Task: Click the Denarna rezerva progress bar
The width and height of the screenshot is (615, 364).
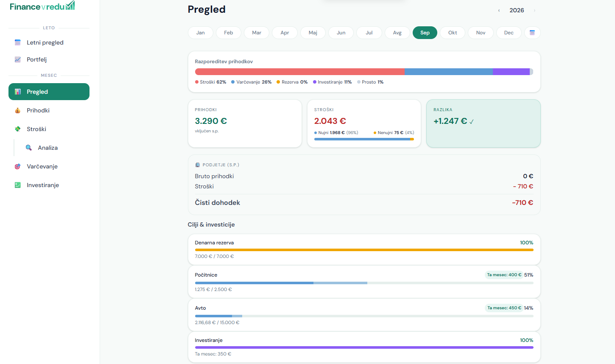Action: [x=364, y=250]
